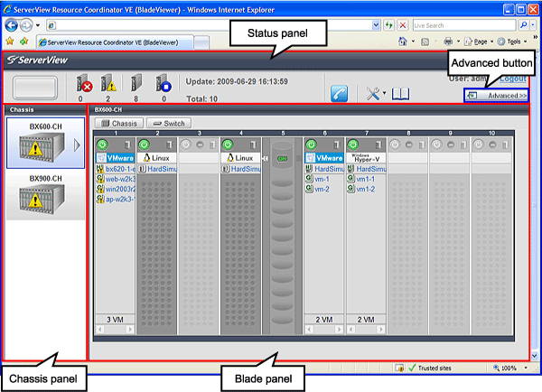Open the tools wrench icon
The image size is (542, 392).
373,94
